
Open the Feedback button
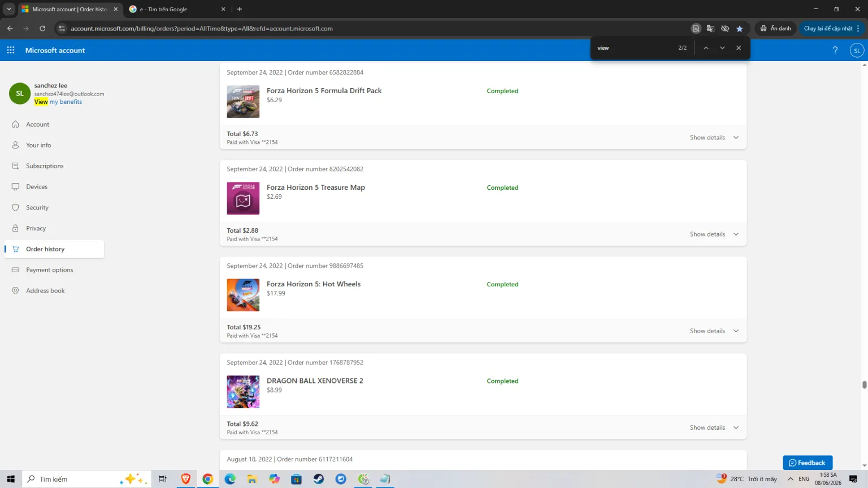click(x=808, y=463)
